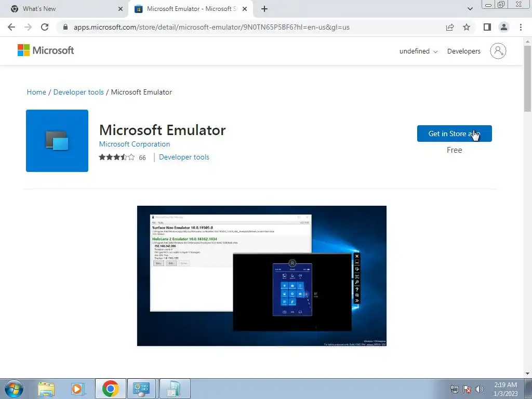Open the Action Center flag icon

(x=467, y=389)
